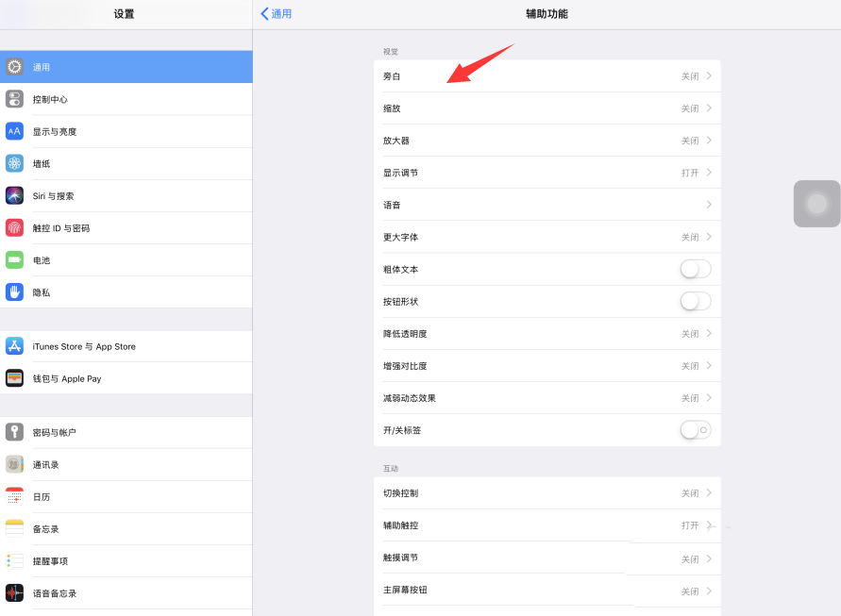Open the 旁白 (VoiceOver) row
The height and width of the screenshot is (616, 841).
pyautogui.click(x=547, y=76)
